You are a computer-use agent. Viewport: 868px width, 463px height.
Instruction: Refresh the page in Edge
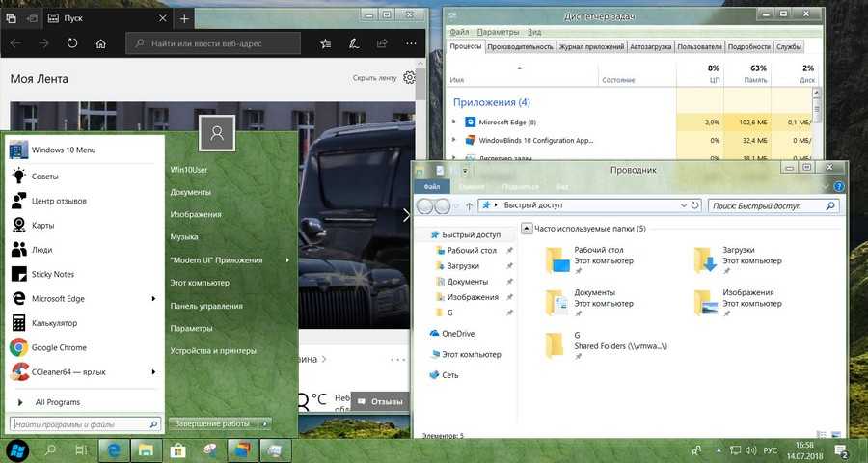71,44
